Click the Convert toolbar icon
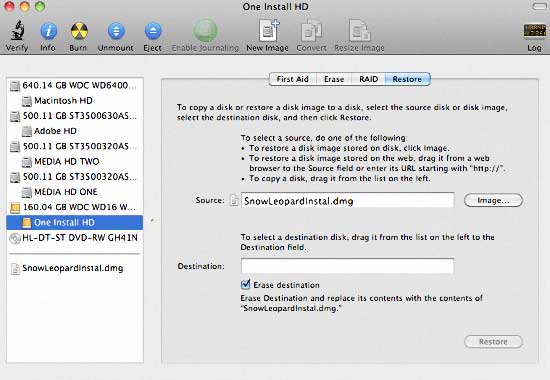This screenshot has height=380, width=550. point(311,31)
